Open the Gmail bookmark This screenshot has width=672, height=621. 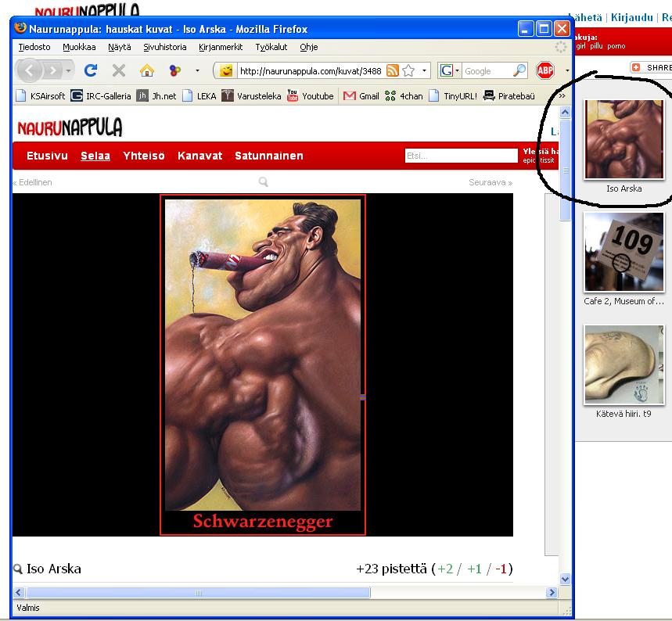coord(361,96)
